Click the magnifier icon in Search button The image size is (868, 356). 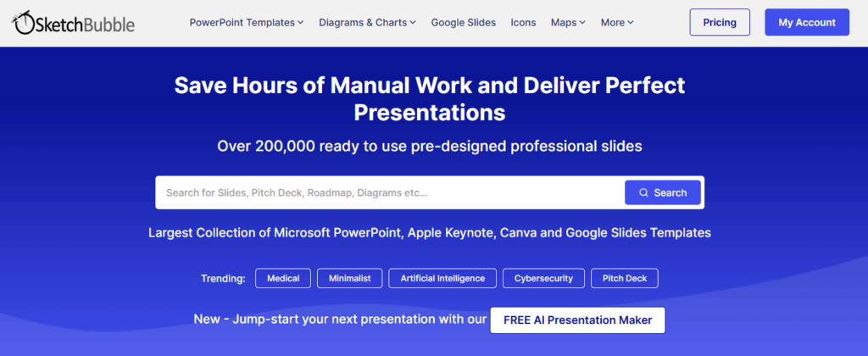click(x=644, y=193)
